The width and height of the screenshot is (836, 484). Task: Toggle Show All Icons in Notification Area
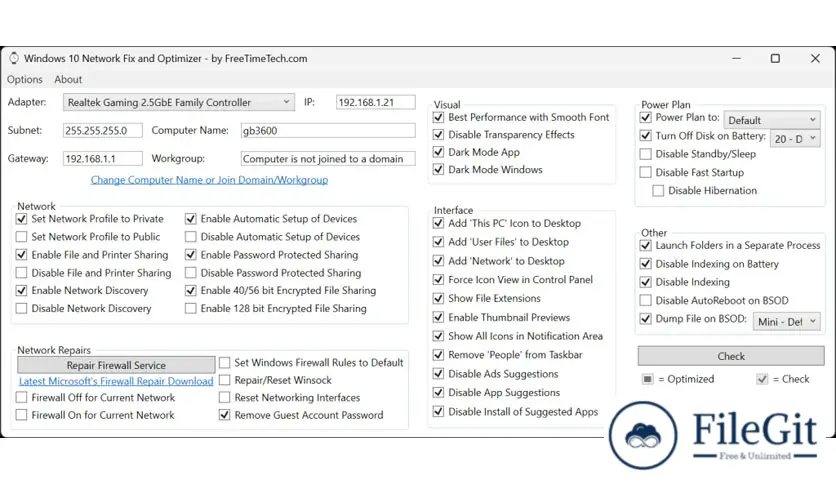point(438,336)
